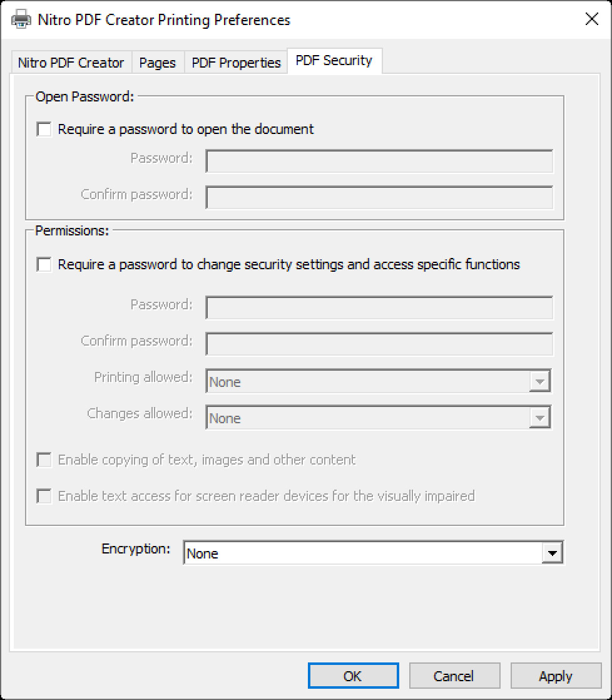Open the PDF Properties tab
Image resolution: width=612 pixels, height=700 pixels.
click(236, 63)
